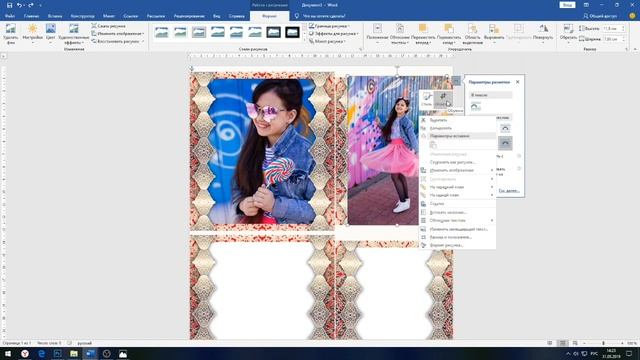
Task: Switch to the Help (Справка) tab
Action: [236, 16]
